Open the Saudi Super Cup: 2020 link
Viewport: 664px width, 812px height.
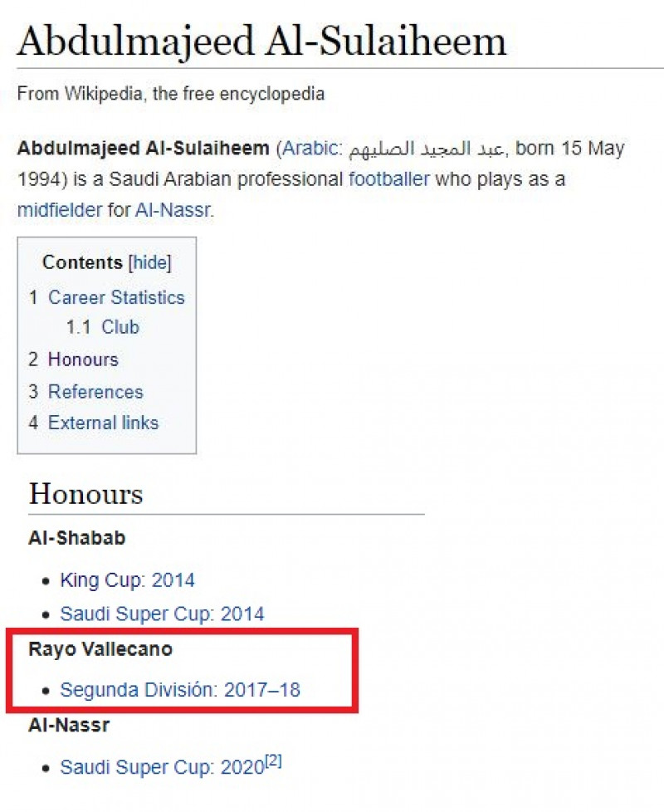pyautogui.click(x=162, y=767)
